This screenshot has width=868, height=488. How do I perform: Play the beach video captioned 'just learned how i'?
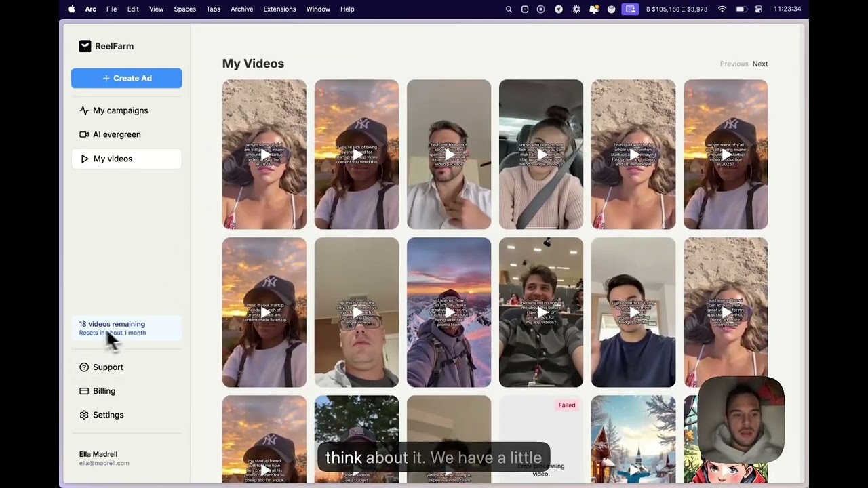(726, 312)
